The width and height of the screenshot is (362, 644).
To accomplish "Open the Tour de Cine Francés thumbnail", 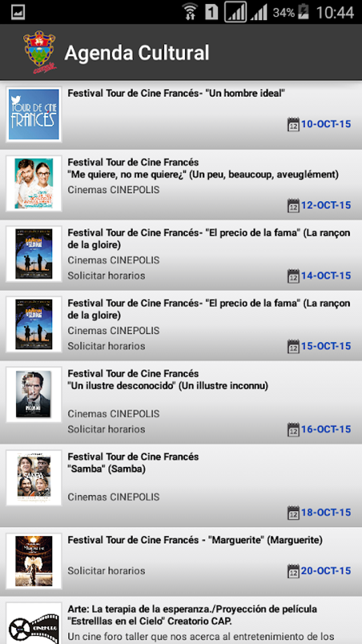I will (x=34, y=114).
